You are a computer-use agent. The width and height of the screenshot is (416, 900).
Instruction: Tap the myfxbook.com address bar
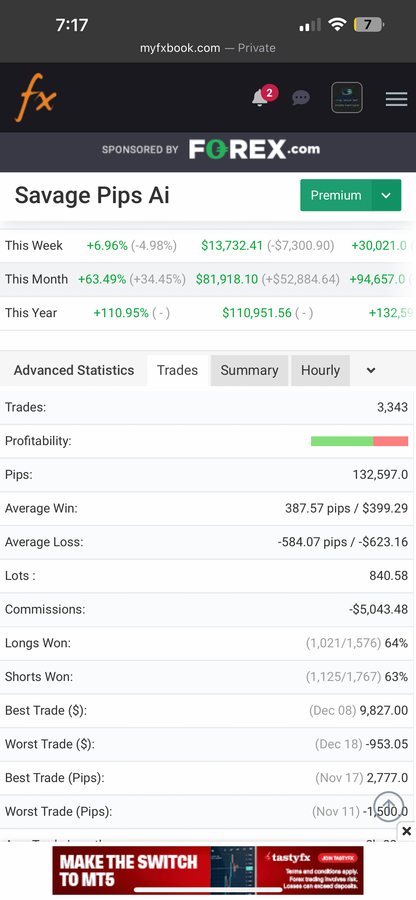208,48
